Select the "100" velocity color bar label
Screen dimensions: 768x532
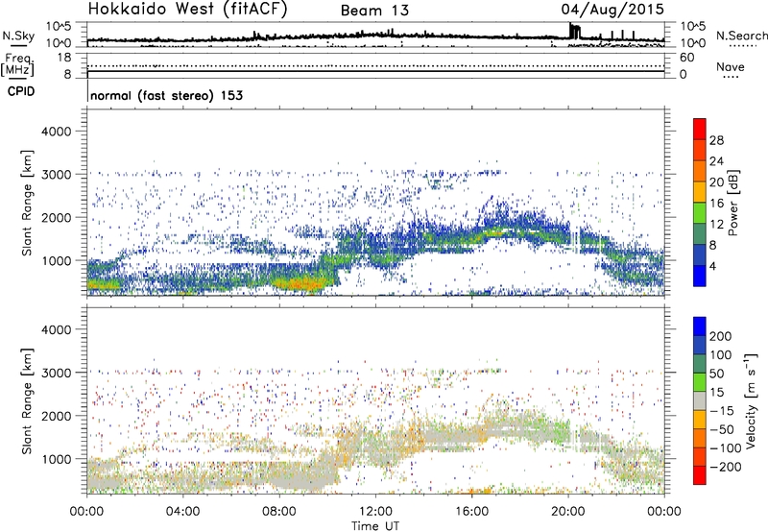[x=721, y=354]
